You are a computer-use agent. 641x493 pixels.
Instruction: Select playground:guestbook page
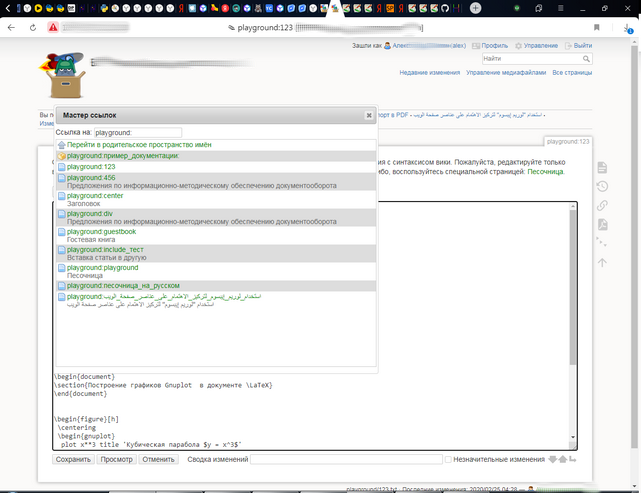pyautogui.click(x=101, y=232)
